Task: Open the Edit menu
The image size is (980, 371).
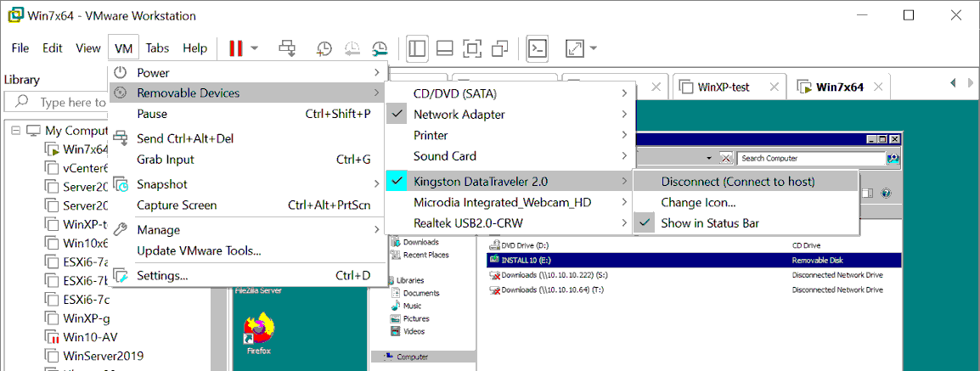Action: pos(53,48)
